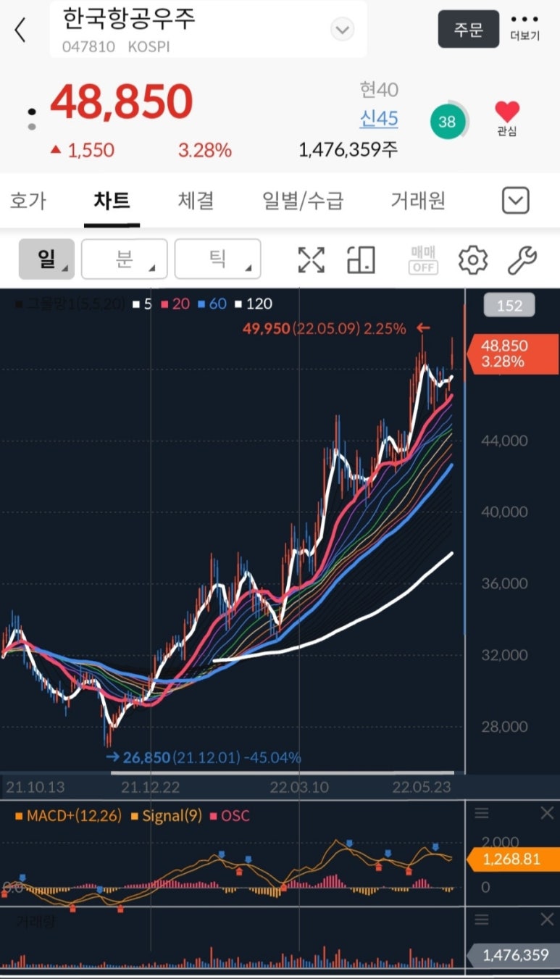This screenshot has width=560, height=979.
Task: Tap the 152 candle count box
Action: pyautogui.click(x=509, y=306)
